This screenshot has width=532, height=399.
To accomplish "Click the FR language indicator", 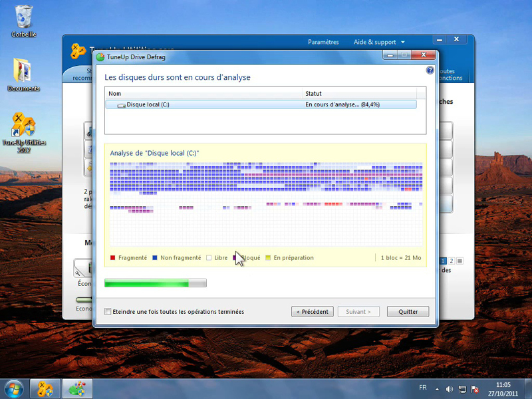I will click(423, 388).
